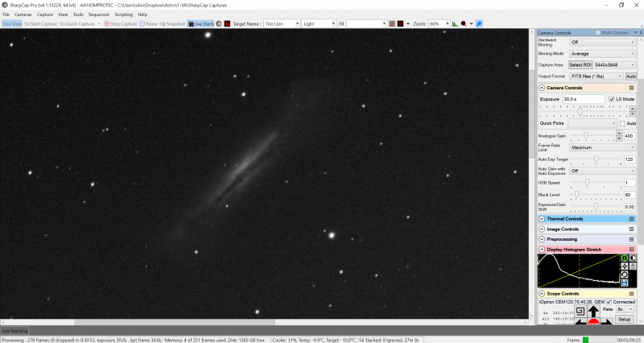
Task: Click the Auto Exp Target slider handle
Action: (596, 159)
